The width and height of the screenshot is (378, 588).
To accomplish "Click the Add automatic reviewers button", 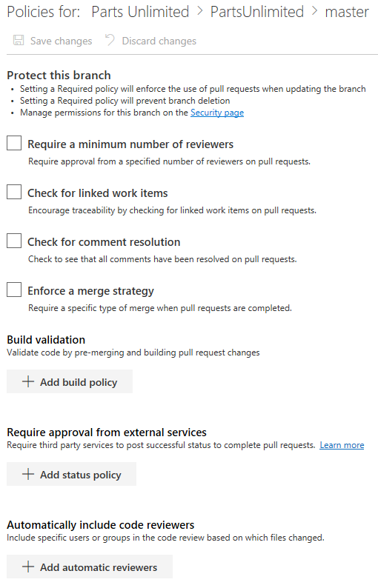I will pos(90,567).
